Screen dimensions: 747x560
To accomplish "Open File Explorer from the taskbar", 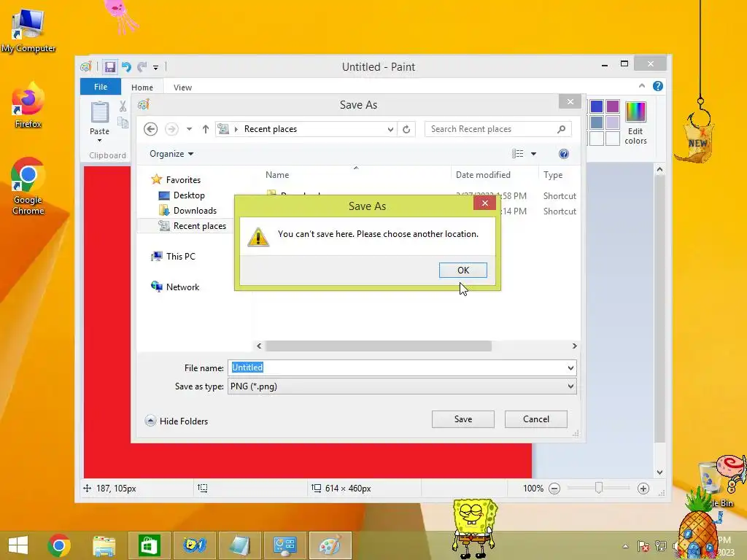I will 104,545.
